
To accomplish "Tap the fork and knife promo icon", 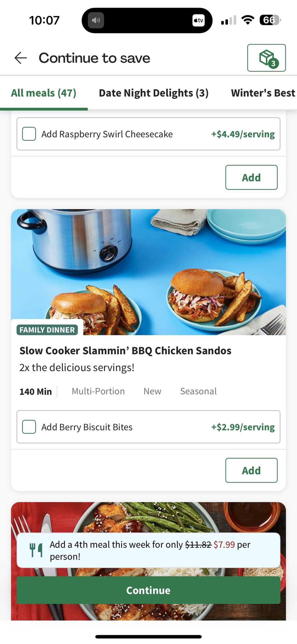I will click(36, 550).
